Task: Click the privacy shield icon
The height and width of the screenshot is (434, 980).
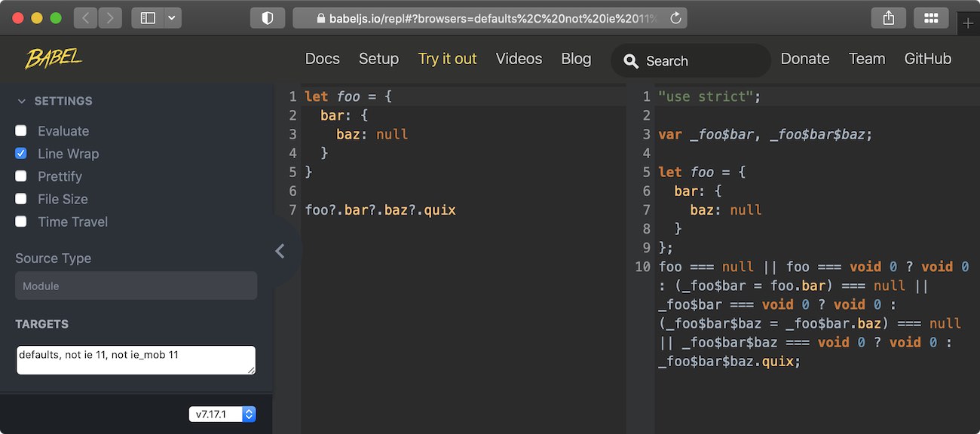Action: (268, 18)
